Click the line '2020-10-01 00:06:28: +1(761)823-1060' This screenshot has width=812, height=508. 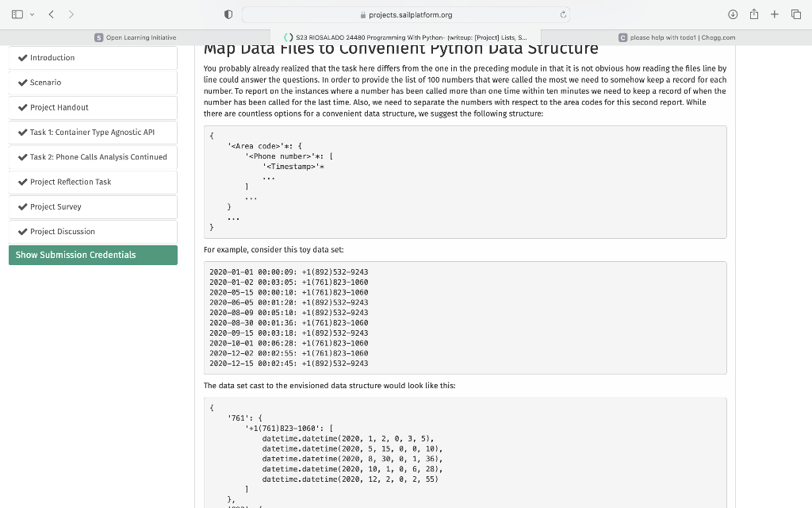[289, 343]
